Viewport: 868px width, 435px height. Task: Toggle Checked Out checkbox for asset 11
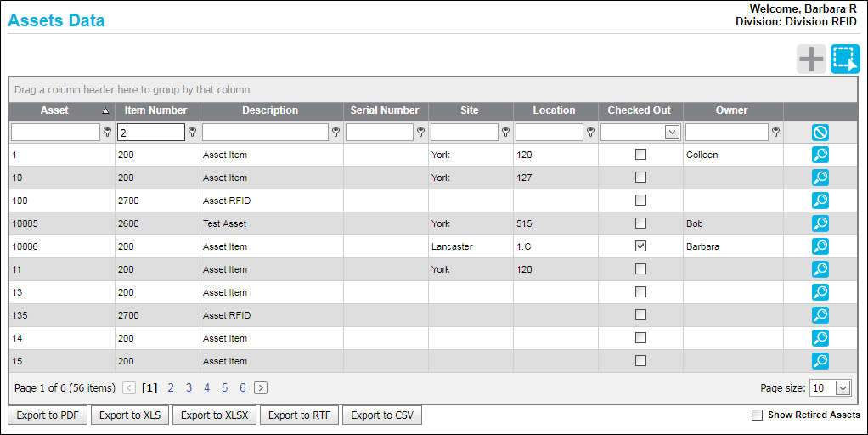coord(640,269)
